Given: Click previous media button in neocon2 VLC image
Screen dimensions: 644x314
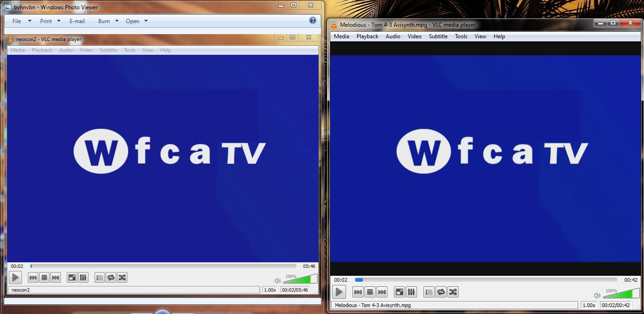Looking at the screenshot, I should [33, 278].
